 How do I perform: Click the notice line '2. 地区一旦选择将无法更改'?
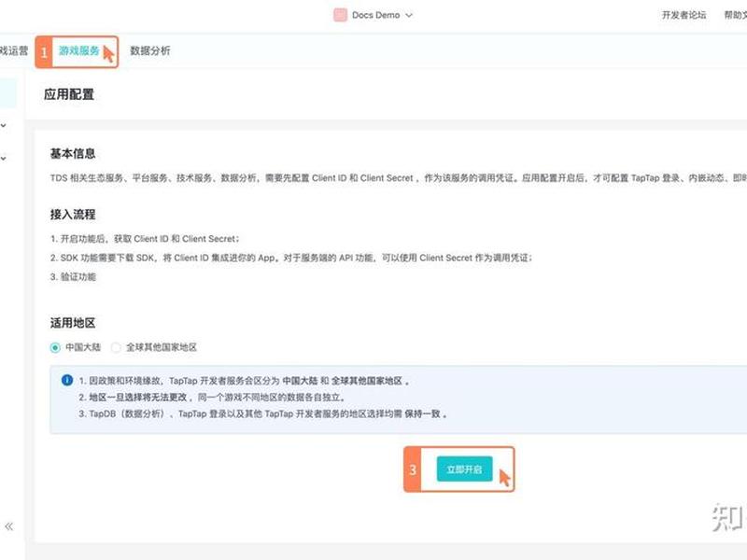click(212, 398)
